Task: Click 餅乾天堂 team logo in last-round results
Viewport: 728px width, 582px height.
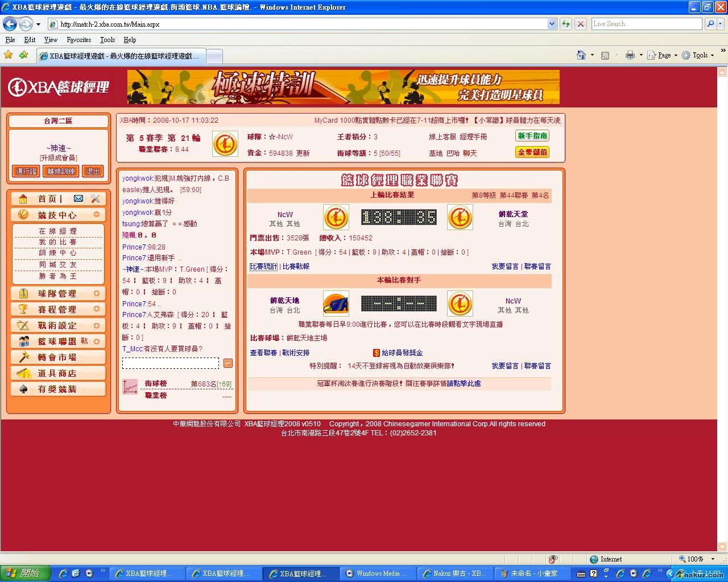Action: click(x=460, y=217)
